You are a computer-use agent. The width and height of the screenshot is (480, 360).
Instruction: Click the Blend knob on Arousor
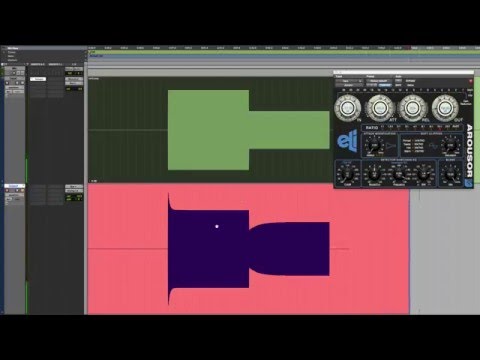pos(450,174)
